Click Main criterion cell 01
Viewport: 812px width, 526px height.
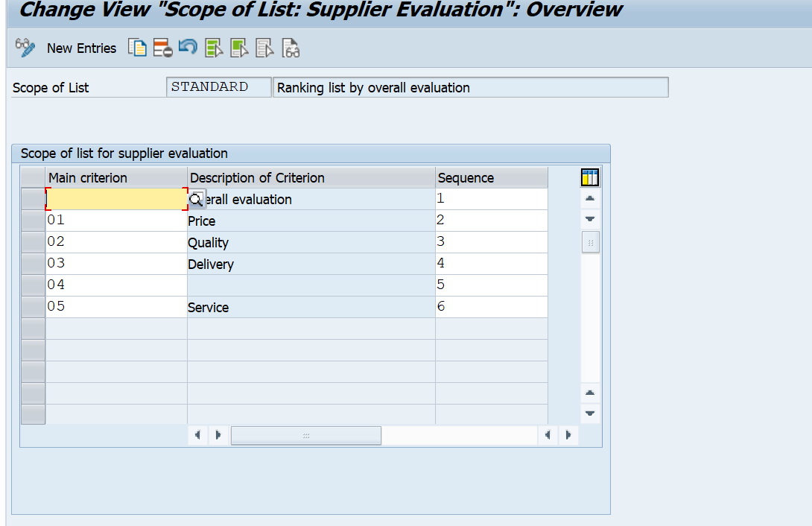coord(116,221)
